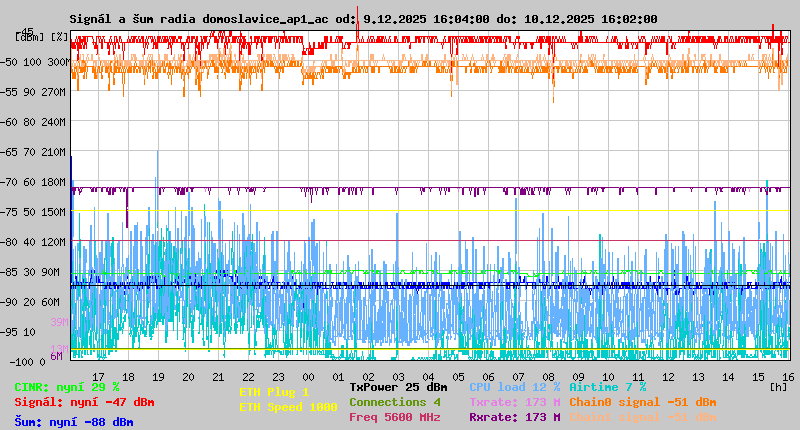
Task: Click the ETH Speed 1000 legend text
Action: [288, 407]
